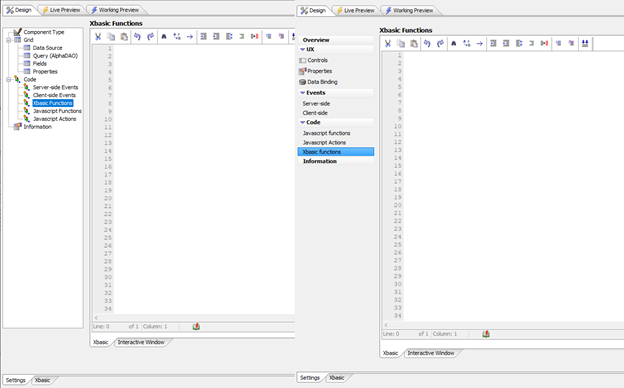Select Javascript Functions in the Grid tree
The height and width of the screenshot is (388, 624).
57,111
